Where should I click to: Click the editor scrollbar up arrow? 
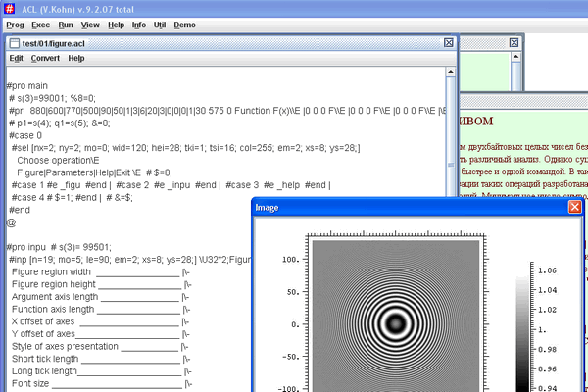coord(451,72)
